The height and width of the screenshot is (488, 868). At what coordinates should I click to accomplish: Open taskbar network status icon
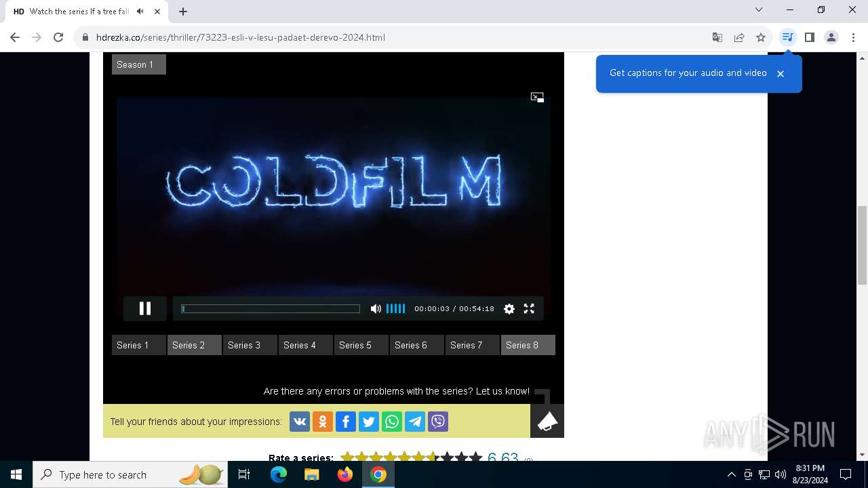764,474
